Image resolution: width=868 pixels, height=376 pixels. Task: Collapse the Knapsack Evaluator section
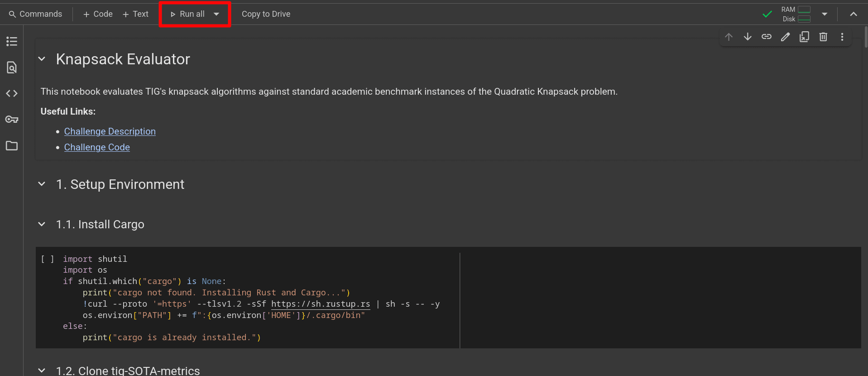(42, 59)
